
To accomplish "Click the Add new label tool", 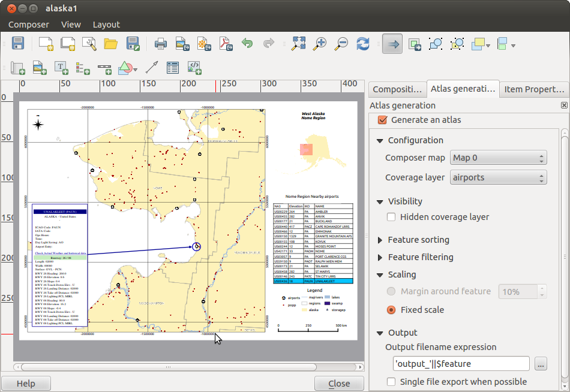I will (x=61, y=68).
